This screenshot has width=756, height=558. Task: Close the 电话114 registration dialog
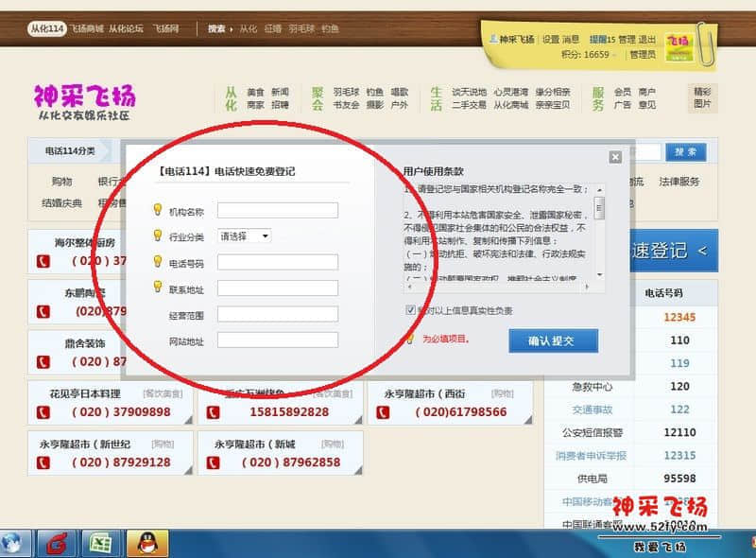click(615, 157)
